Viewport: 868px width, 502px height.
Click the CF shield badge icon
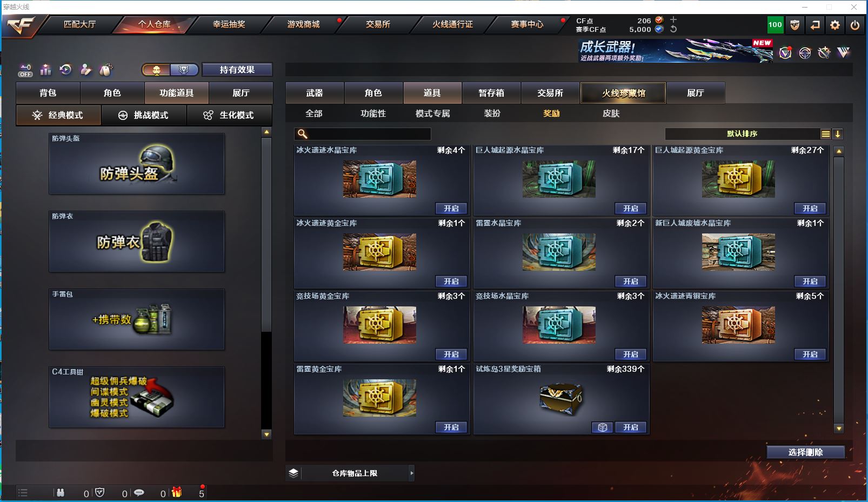pyautogui.click(x=795, y=25)
